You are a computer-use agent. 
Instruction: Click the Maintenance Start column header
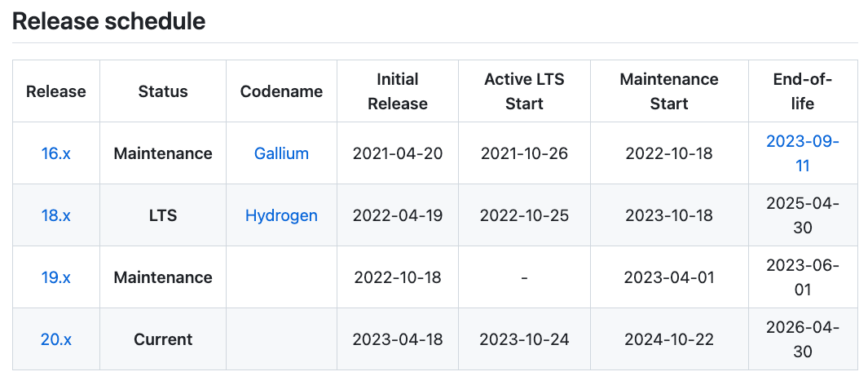[x=669, y=91]
